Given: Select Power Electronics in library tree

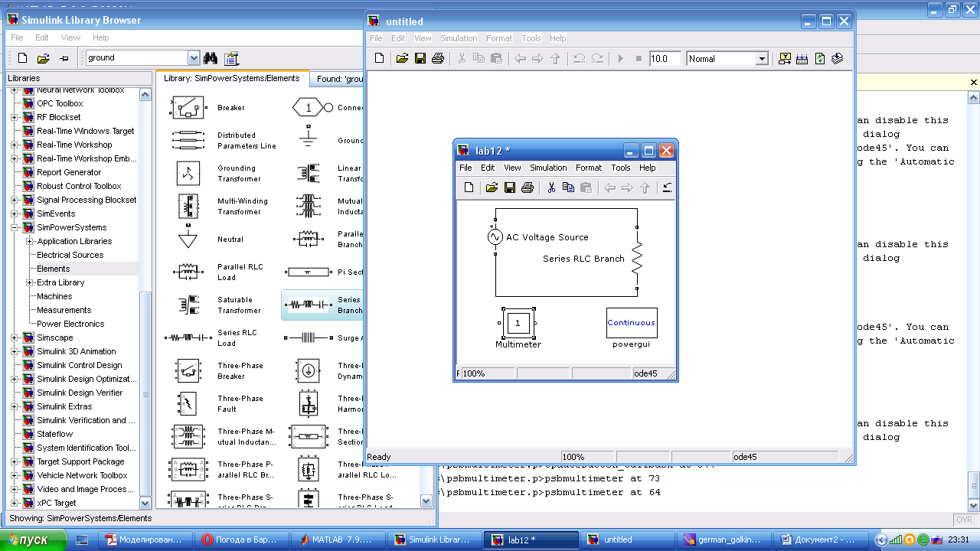Looking at the screenshot, I should click(x=70, y=324).
